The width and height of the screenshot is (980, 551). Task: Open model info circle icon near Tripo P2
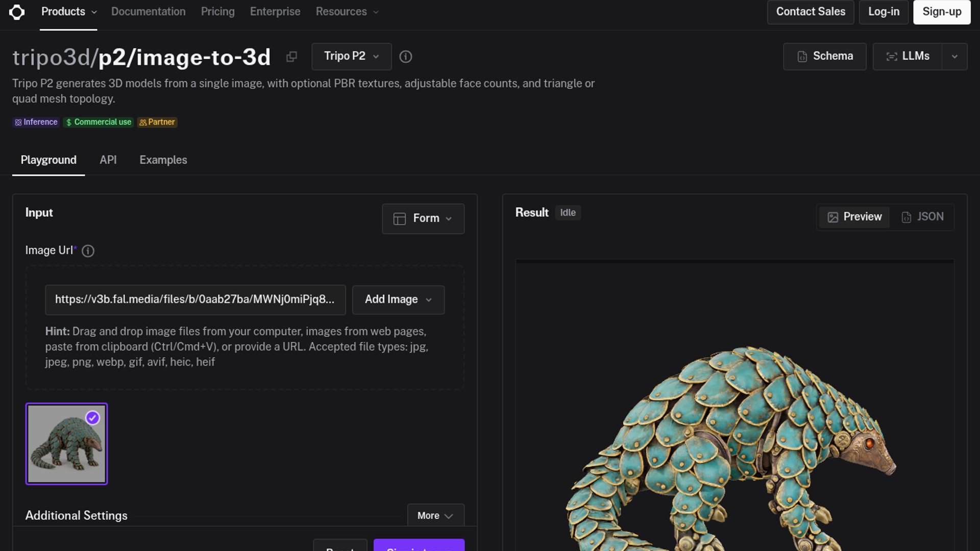point(406,57)
